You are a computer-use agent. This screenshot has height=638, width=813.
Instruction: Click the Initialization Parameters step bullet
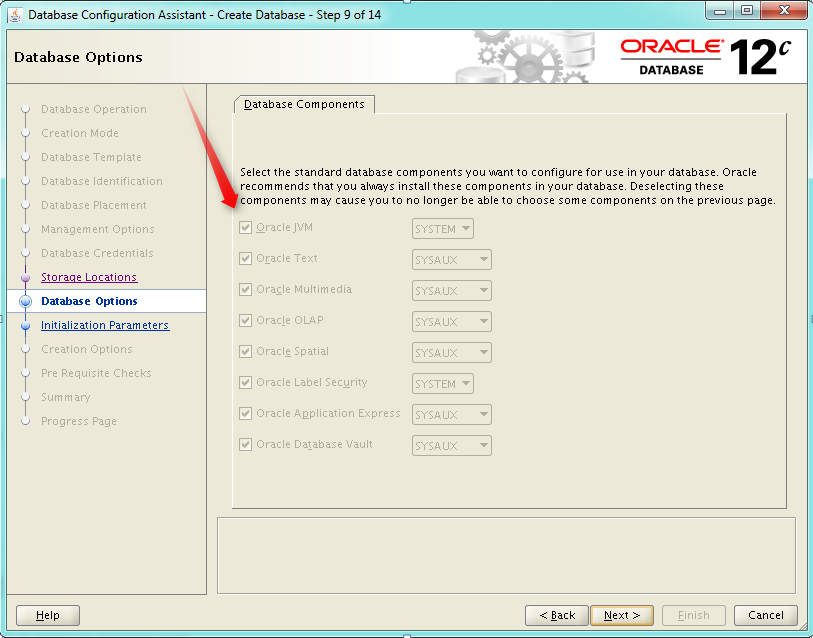click(26, 325)
